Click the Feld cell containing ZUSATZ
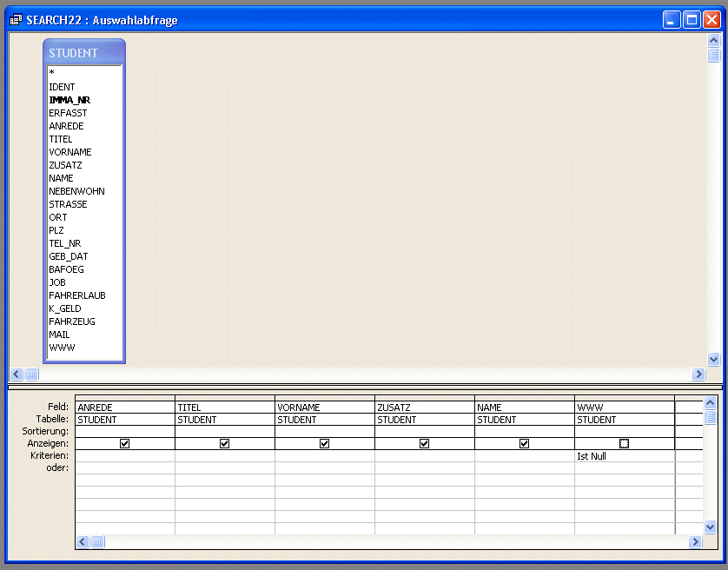Screen dimensions: 728x570 click(x=424, y=408)
